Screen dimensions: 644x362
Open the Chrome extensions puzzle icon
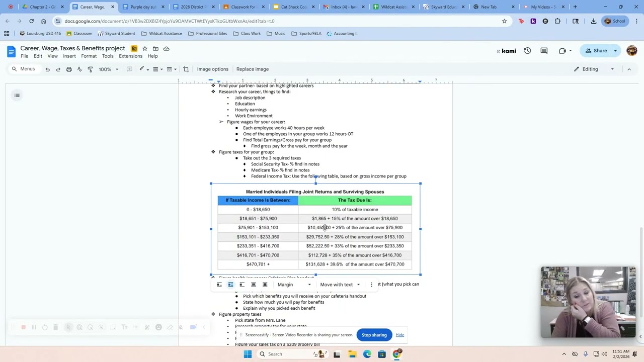pos(557,21)
